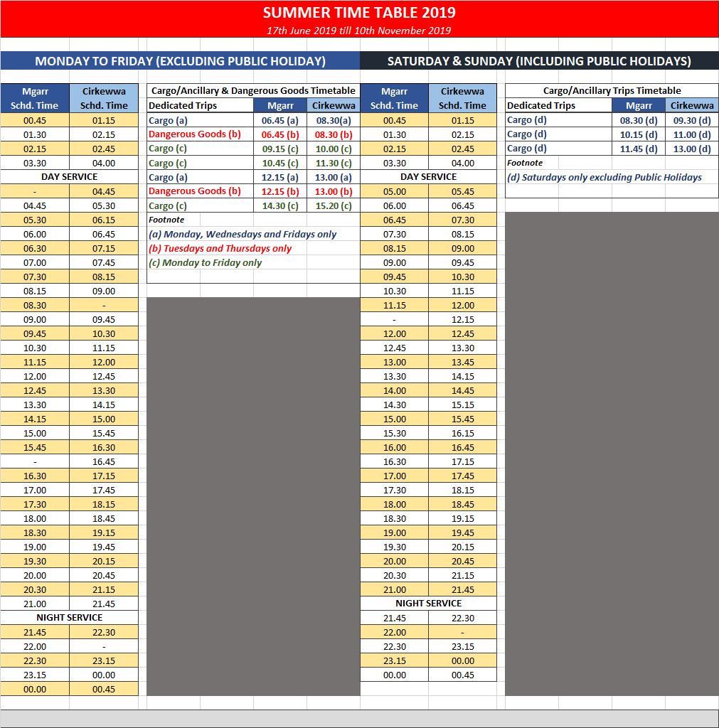Click 'Dedicated Trips' in Dangerous Goods timetable

tap(183, 106)
